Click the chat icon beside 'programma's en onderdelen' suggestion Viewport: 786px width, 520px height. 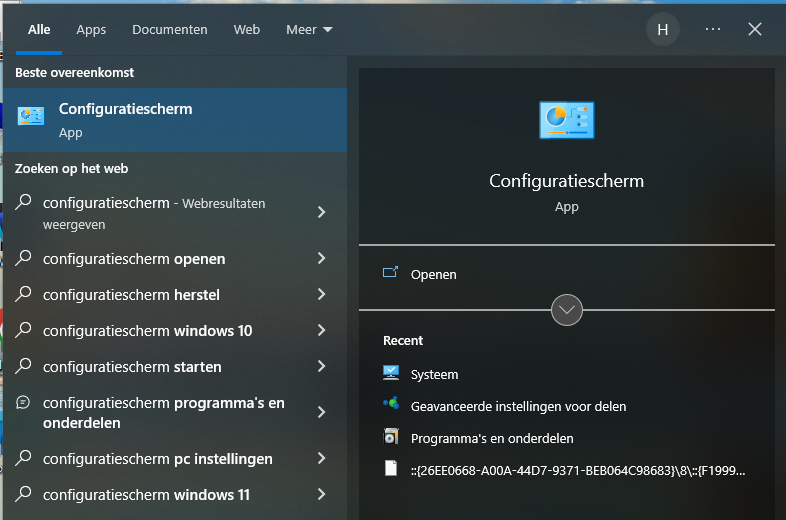pyautogui.click(x=23, y=403)
